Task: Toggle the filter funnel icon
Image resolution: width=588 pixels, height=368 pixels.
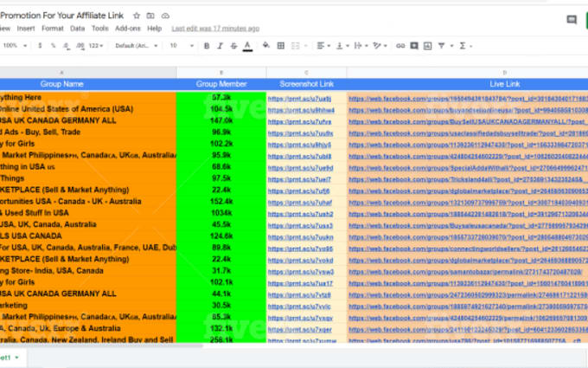Action: click(x=441, y=46)
